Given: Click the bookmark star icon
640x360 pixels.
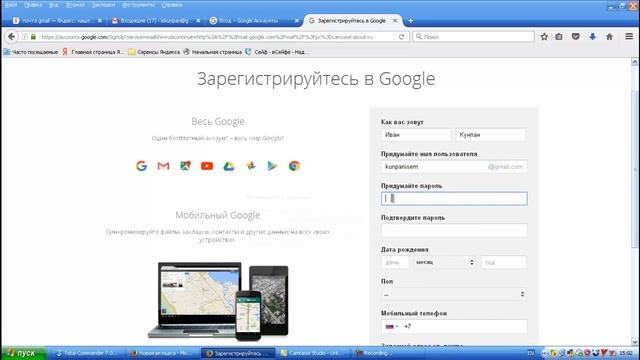Looking at the screenshot, I should click(x=544, y=37).
